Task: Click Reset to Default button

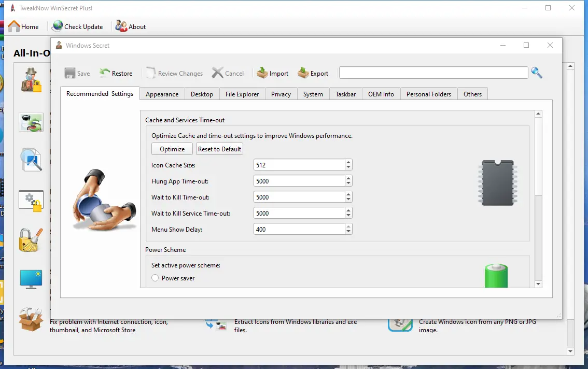Action: (219, 149)
